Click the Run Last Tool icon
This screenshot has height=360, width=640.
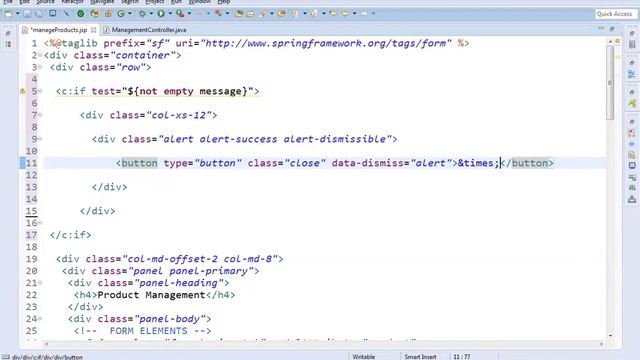(x=180, y=14)
